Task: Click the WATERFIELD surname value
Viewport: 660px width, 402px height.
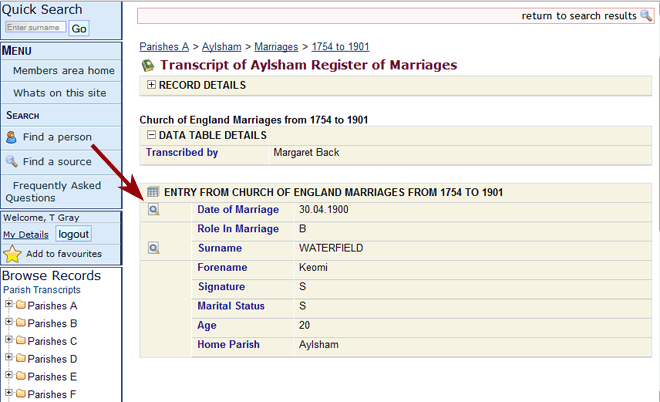Action: tap(331, 248)
